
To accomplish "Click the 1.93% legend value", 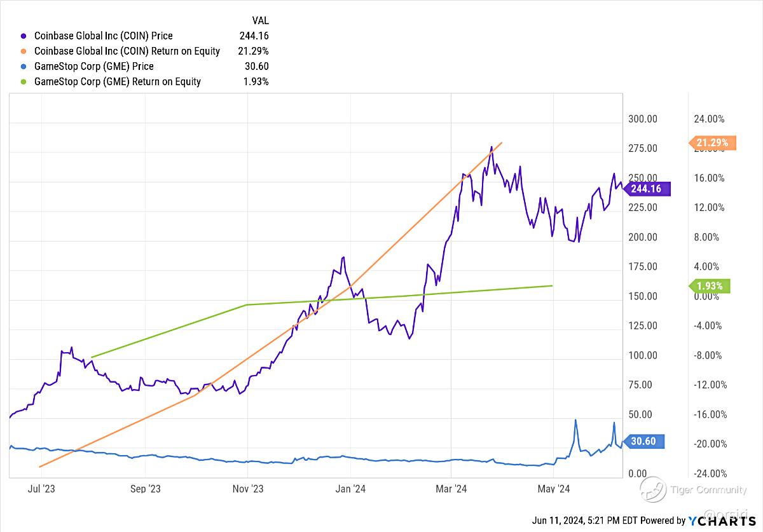I will tap(256, 82).
